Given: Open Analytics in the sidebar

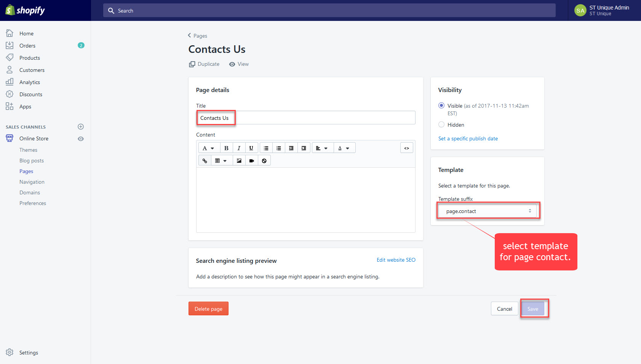Looking at the screenshot, I should click(x=30, y=82).
